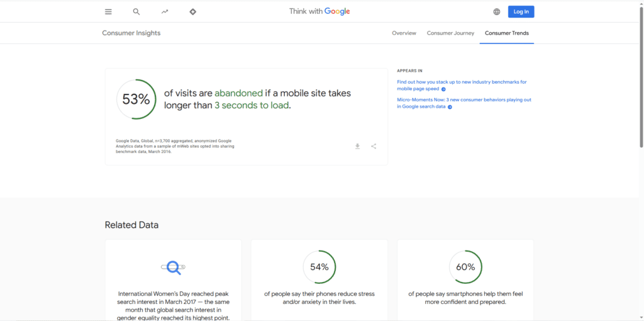Open the globe language selector
Screen dimensions: 644x321
[497, 11]
